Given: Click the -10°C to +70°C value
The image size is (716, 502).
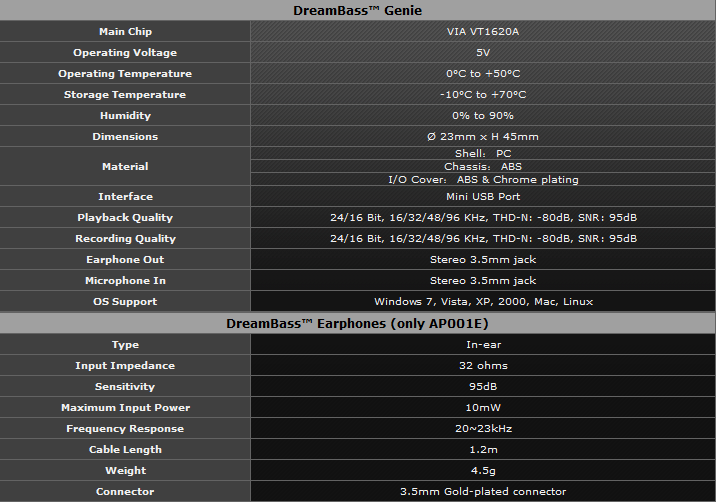Looking at the screenshot, I should [483, 95].
